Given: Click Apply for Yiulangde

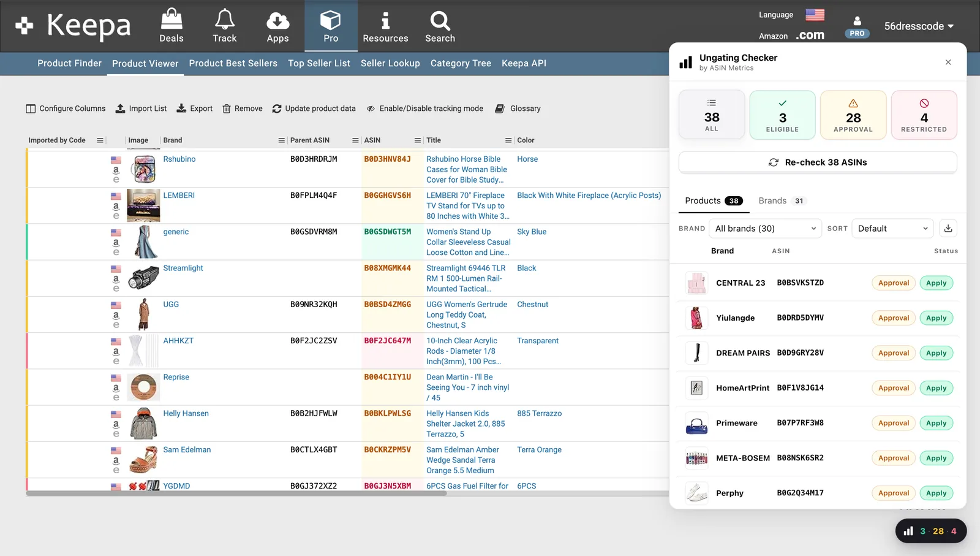Looking at the screenshot, I should (936, 318).
